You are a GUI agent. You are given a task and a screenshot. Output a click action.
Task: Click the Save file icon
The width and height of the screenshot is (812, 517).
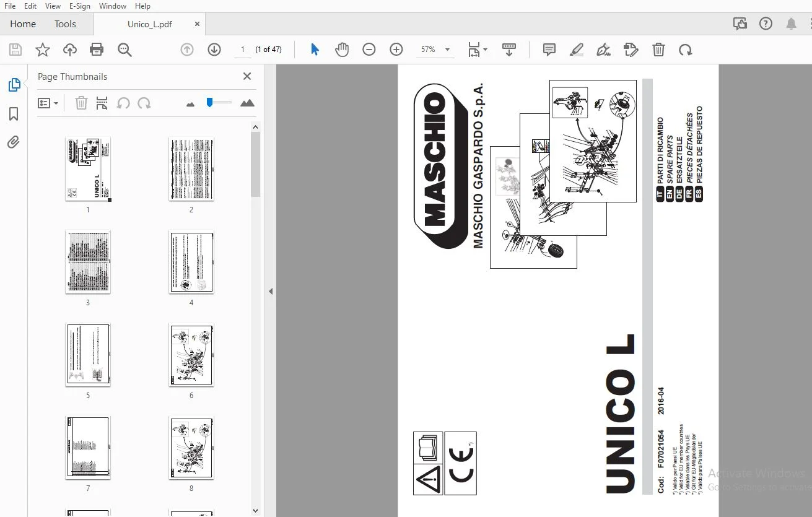click(x=15, y=50)
